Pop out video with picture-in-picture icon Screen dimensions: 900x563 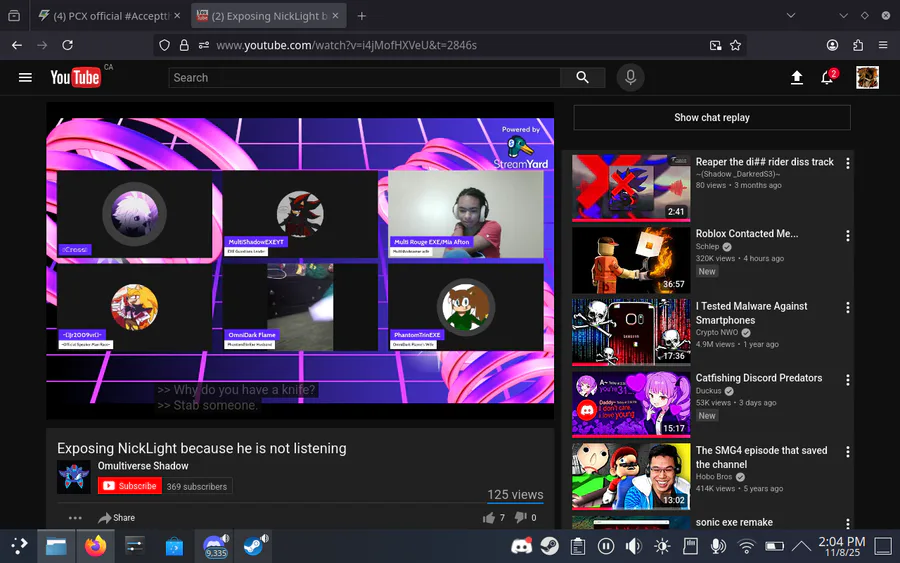pyautogui.click(x=715, y=45)
